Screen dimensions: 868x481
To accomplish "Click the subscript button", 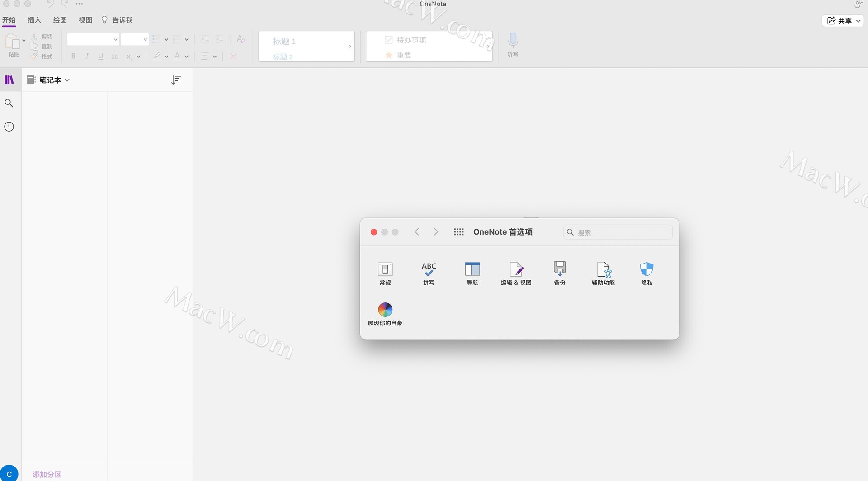I will click(129, 57).
